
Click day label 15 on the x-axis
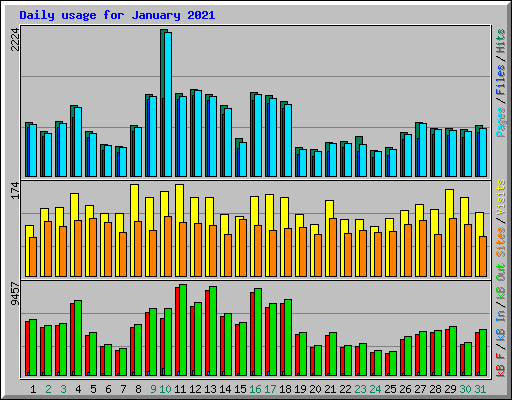[x=240, y=389]
